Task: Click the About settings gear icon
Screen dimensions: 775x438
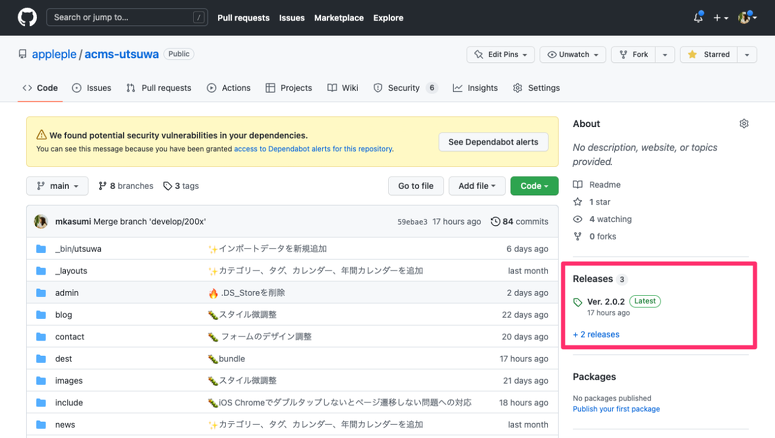Action: pyautogui.click(x=744, y=124)
